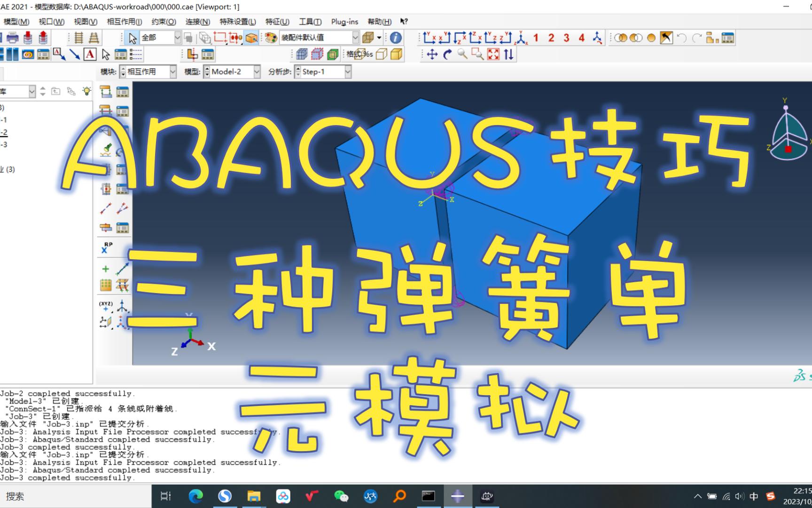Screen dimensions: 812x508
Task: Click the Print viewport icon
Action: (13, 38)
